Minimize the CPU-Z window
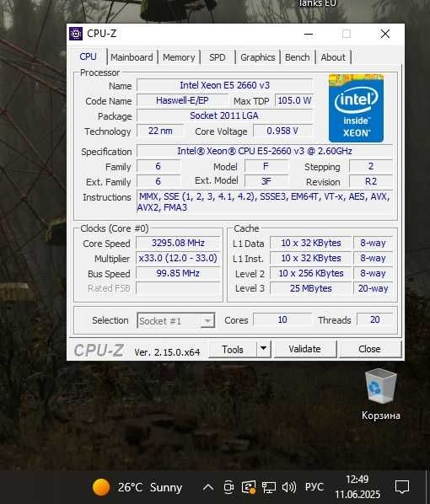430x504 pixels. [x=309, y=34]
